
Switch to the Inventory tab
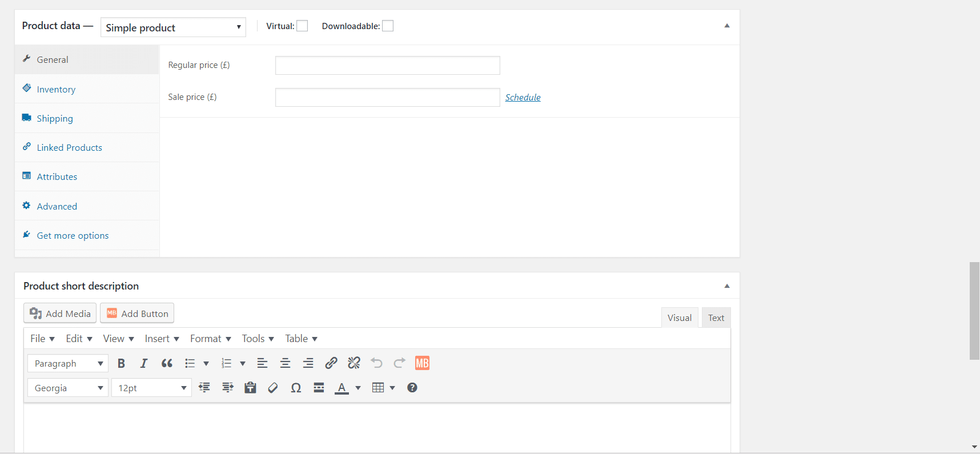click(56, 89)
